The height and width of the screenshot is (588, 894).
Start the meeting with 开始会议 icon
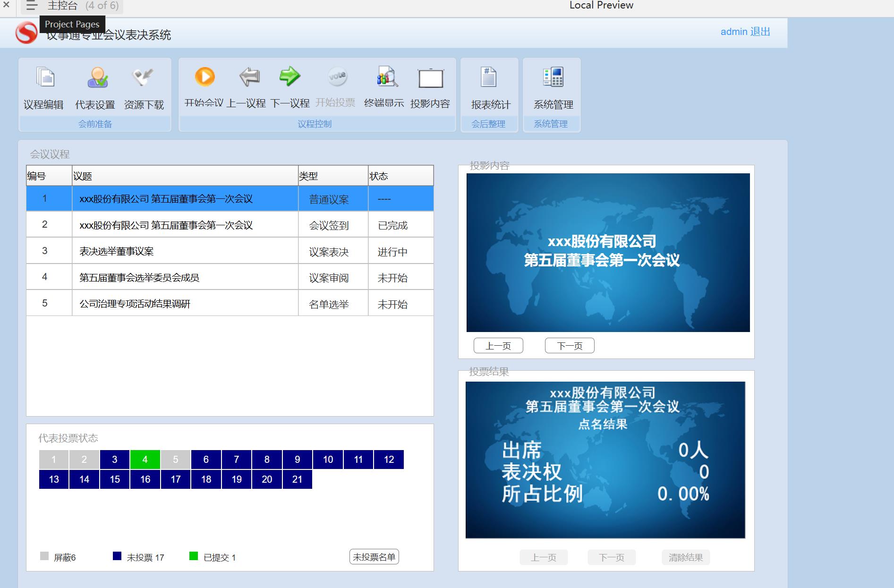204,77
